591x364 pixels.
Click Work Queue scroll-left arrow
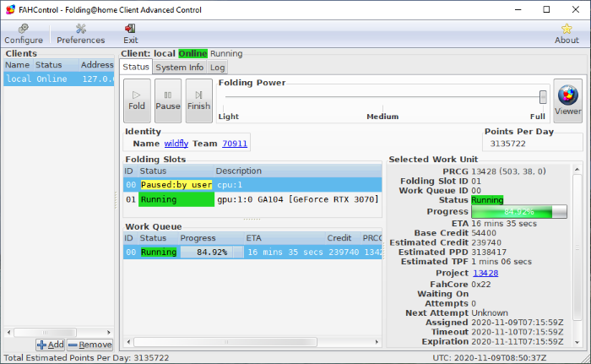(128, 342)
